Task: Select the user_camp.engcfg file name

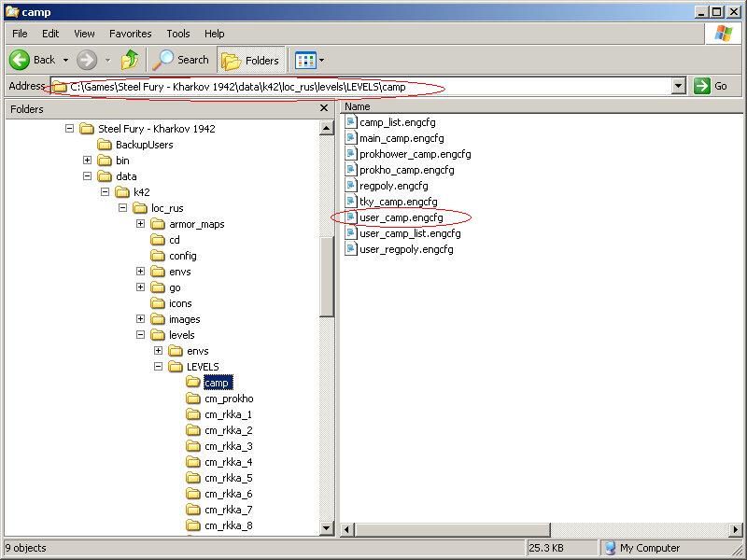Action: 402,217
